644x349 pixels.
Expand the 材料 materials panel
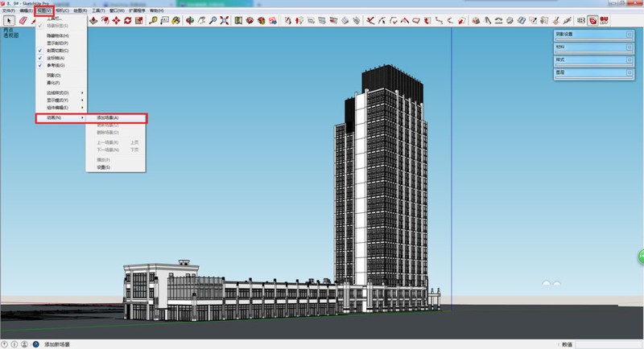coord(592,47)
